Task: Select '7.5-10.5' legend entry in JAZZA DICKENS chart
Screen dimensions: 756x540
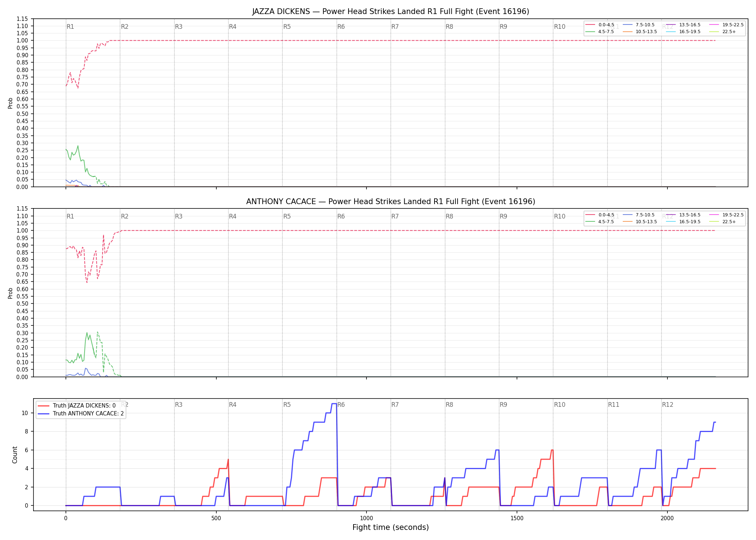Action: point(639,25)
